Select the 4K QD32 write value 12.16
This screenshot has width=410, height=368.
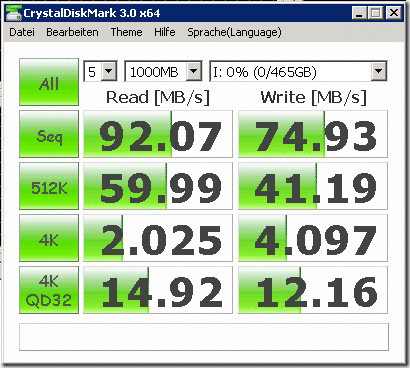click(x=313, y=290)
